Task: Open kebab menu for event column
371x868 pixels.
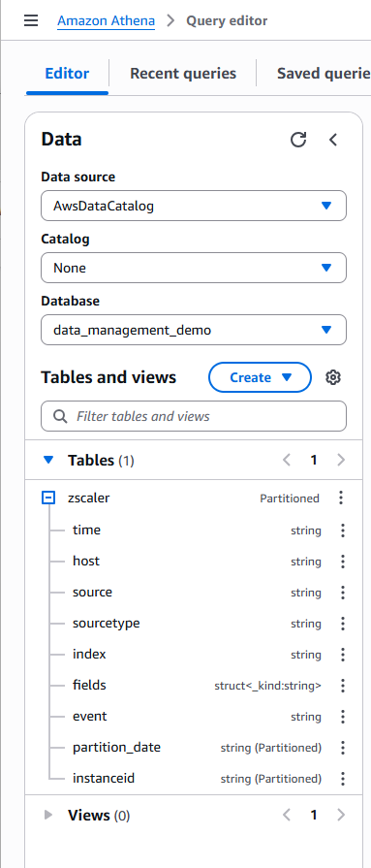Action: coord(343,717)
